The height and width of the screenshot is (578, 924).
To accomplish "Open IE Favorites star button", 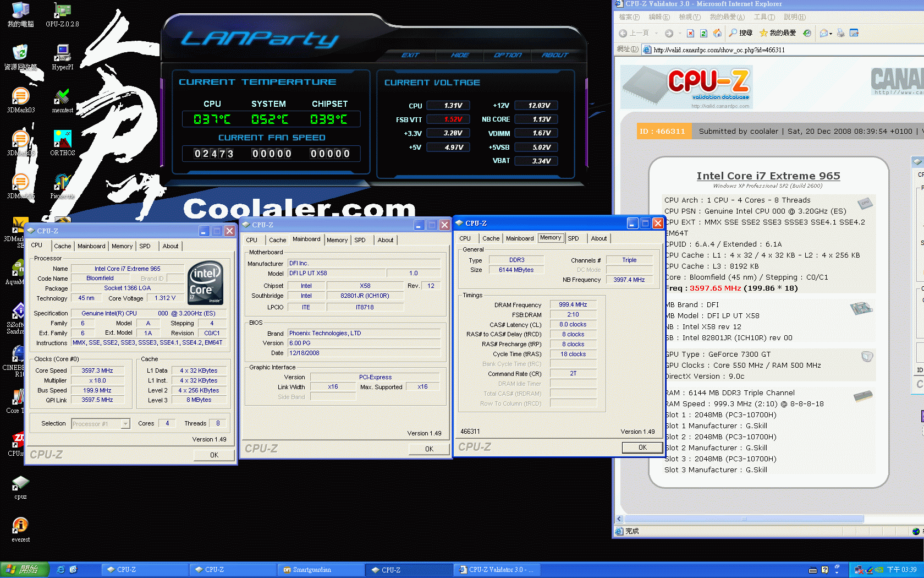I will [778, 33].
